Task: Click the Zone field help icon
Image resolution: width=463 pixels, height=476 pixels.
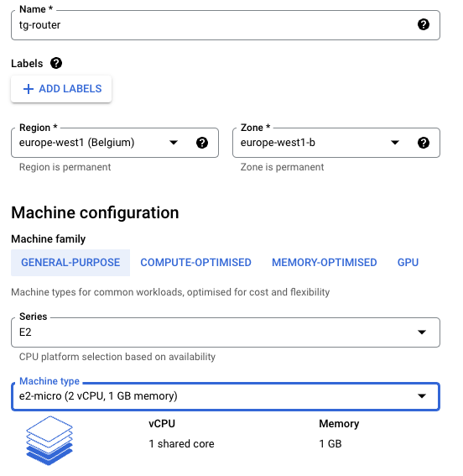Action: tap(424, 143)
